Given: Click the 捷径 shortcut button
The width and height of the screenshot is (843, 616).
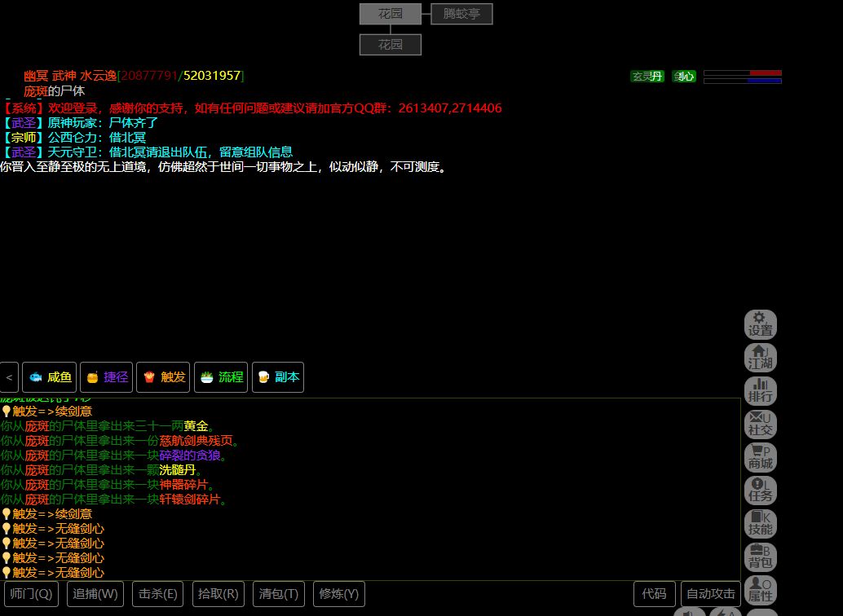Looking at the screenshot, I should pos(107,377).
